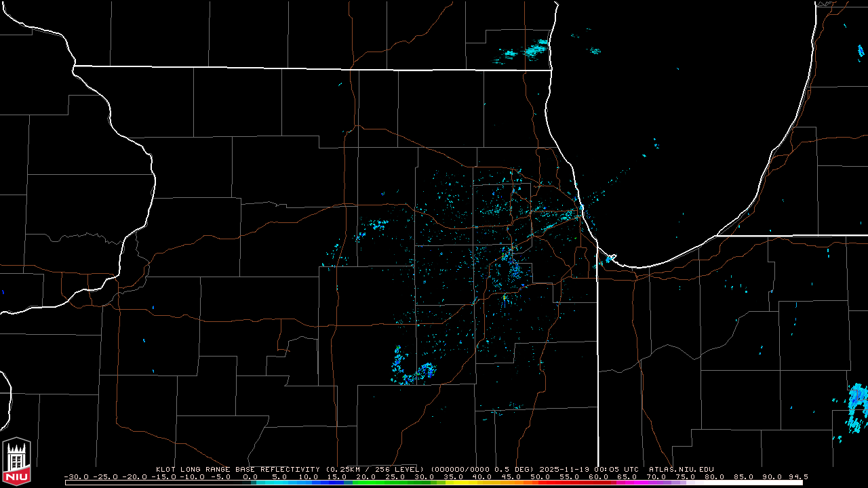Pick the yellow band on reflectivity scale
This screenshot has width=868, height=488.
475,483
